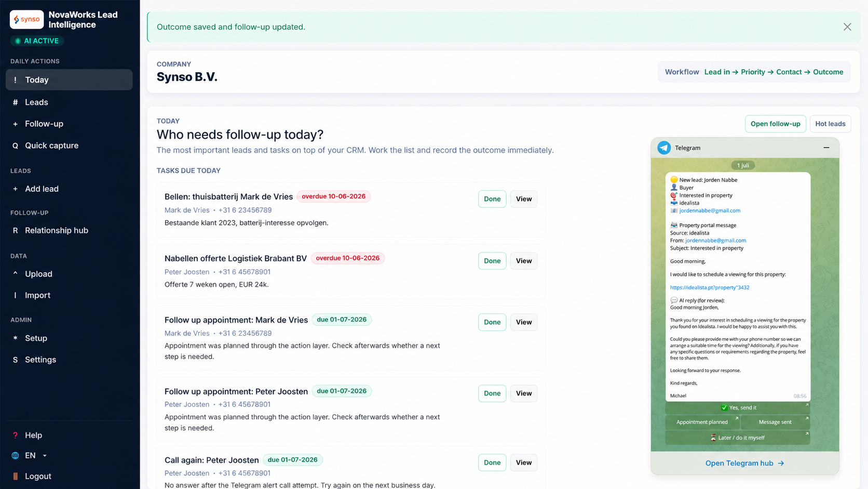Viewport: 868px width, 489px height.
Task: View Follow up appointment Mark de Vries
Action: click(524, 322)
